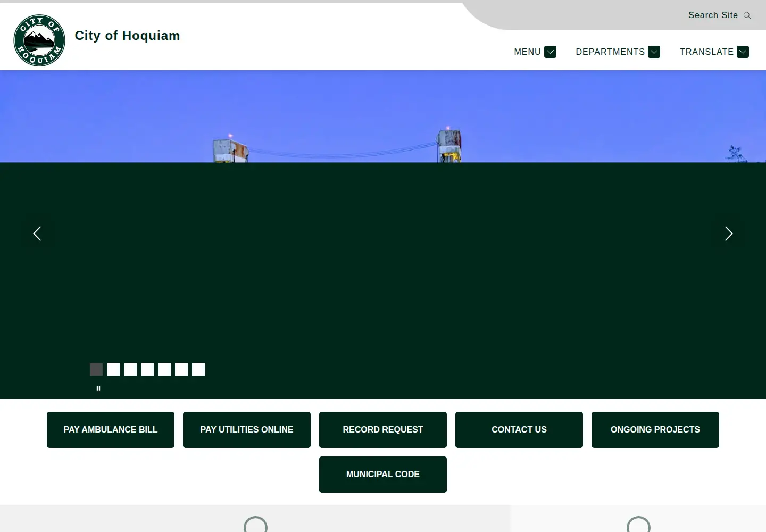
Task: Go to previous slide arrow
Action: click(x=37, y=234)
